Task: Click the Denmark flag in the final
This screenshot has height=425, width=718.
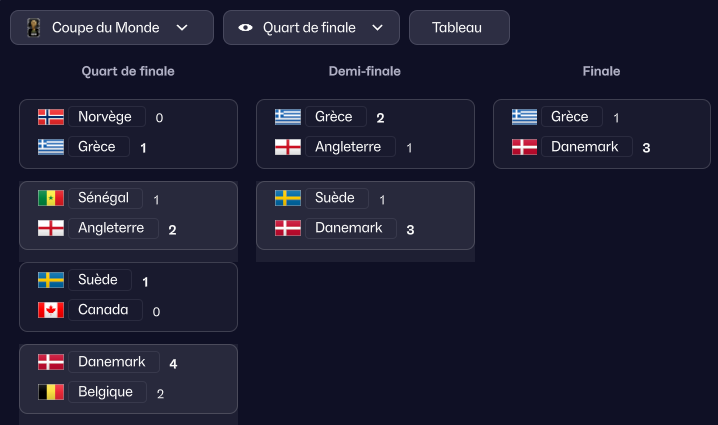Action: point(525,147)
